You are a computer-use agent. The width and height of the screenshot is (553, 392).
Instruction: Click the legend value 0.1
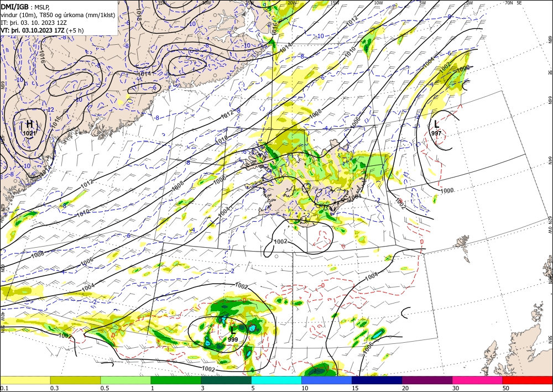pyautogui.click(x=4, y=388)
